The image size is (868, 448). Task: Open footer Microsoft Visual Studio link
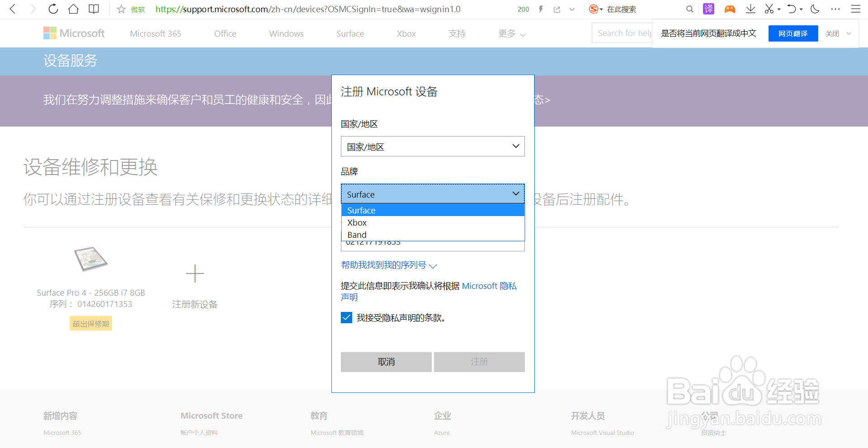click(602, 433)
